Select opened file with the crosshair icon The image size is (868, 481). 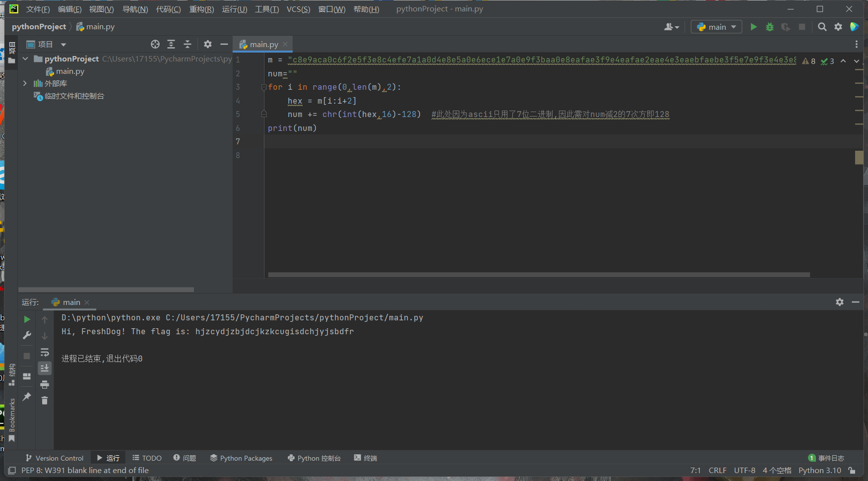click(x=155, y=44)
